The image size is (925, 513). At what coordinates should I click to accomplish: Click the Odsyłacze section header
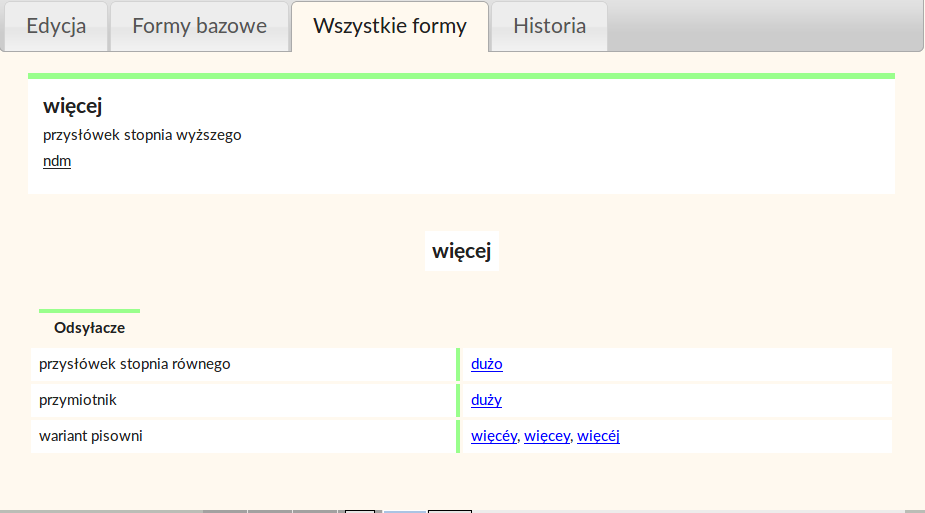(89, 328)
